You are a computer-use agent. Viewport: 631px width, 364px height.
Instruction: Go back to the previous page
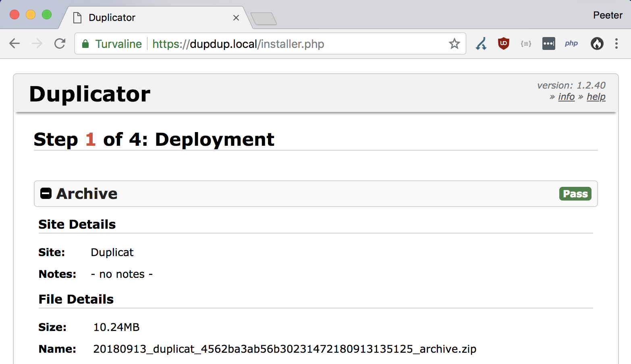coord(15,43)
